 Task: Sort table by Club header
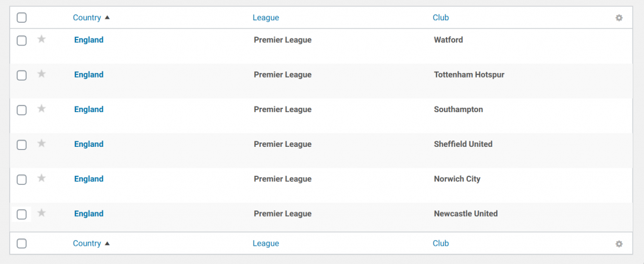coord(440,18)
